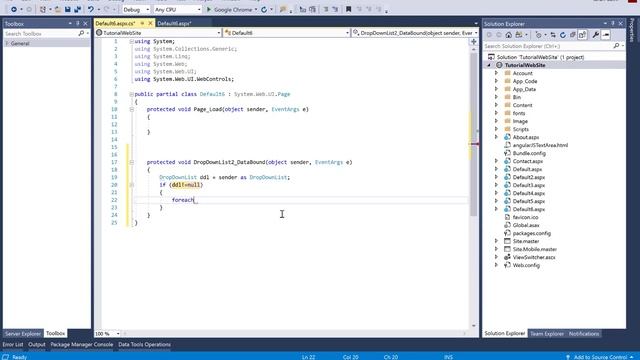Viewport: 640px width, 360px height.
Task: Open the Package Manager Console tab
Action: pyautogui.click(x=82, y=344)
